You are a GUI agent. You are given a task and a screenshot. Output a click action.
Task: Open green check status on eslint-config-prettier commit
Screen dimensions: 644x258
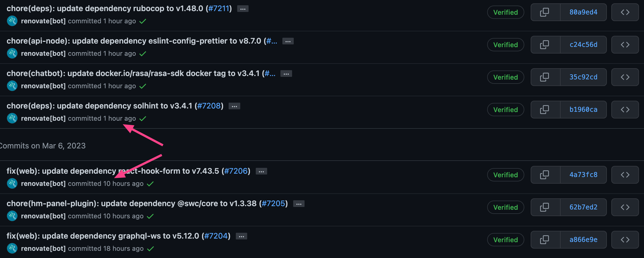143,53
